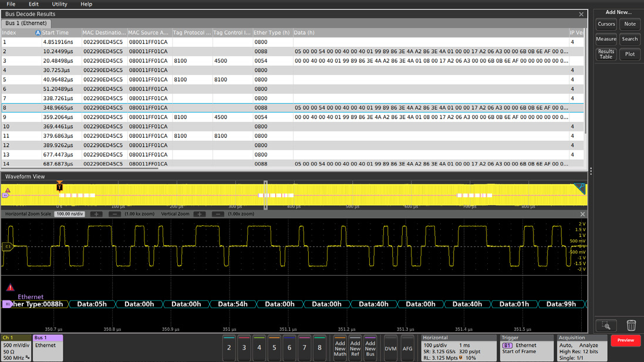Add a Search from the Add New panel

pos(629,39)
